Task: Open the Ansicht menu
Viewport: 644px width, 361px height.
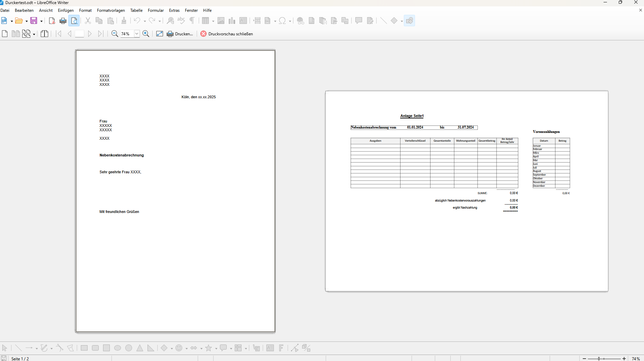Action: pos(46,10)
